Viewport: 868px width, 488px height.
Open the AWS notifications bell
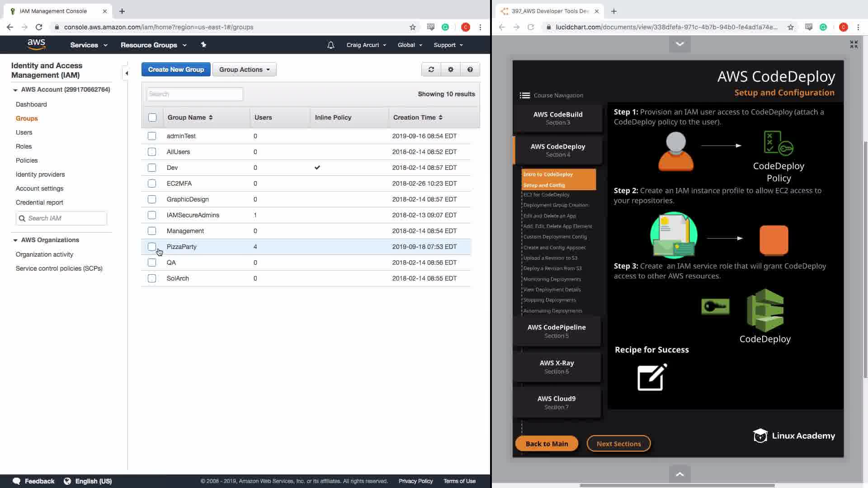coord(330,45)
